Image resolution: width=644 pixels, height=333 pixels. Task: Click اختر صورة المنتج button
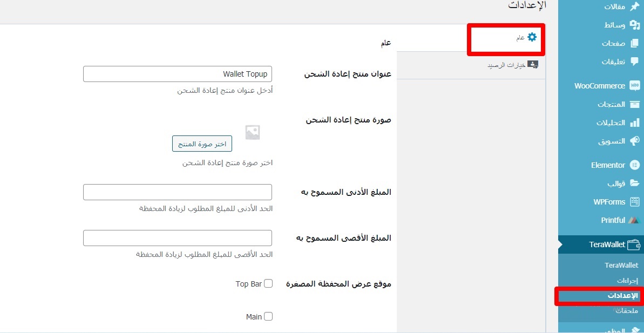(202, 144)
